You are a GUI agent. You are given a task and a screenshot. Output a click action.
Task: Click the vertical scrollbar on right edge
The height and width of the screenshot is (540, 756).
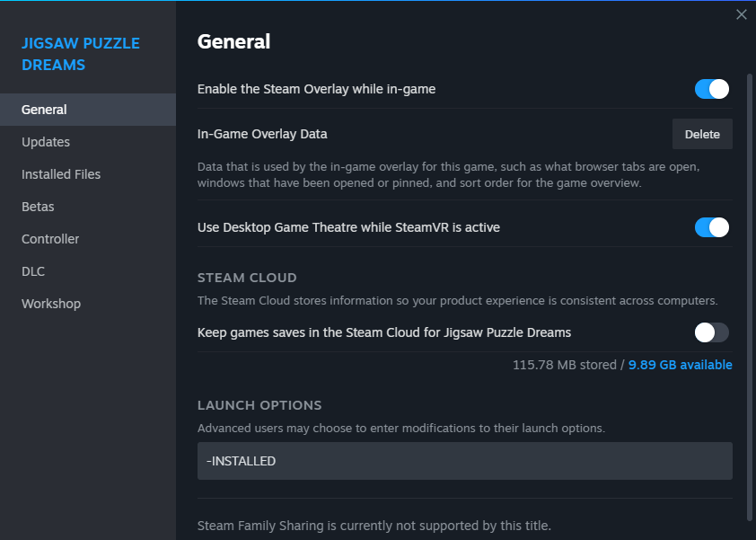(x=749, y=297)
